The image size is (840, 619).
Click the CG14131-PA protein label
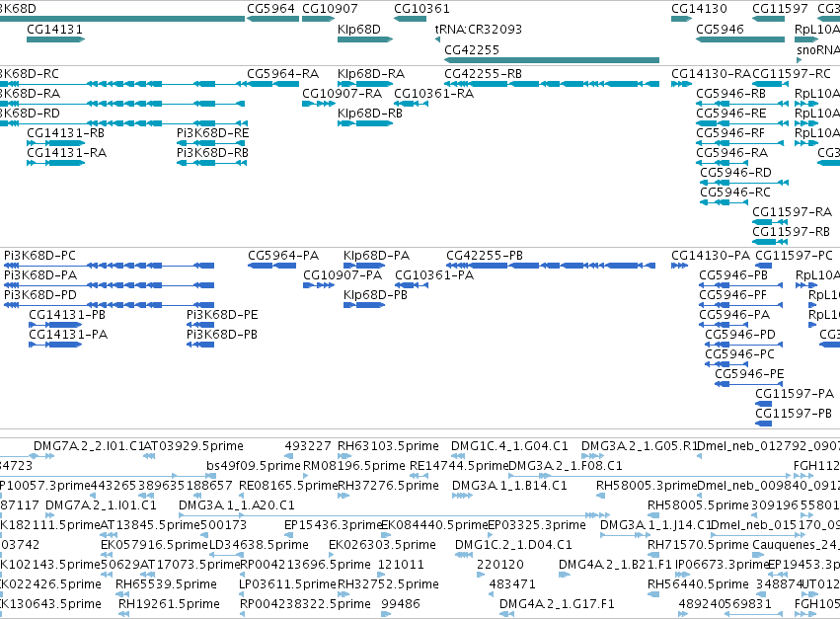(x=68, y=335)
